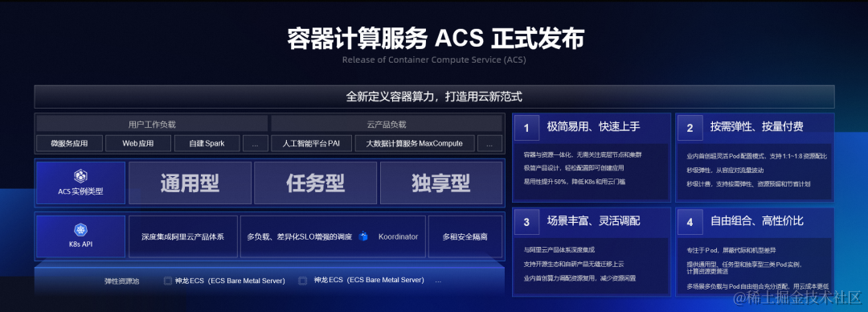868x312 pixels.
Task: Click the subtitle Release of Container Compute Service (ACS)
Action: coord(434,60)
